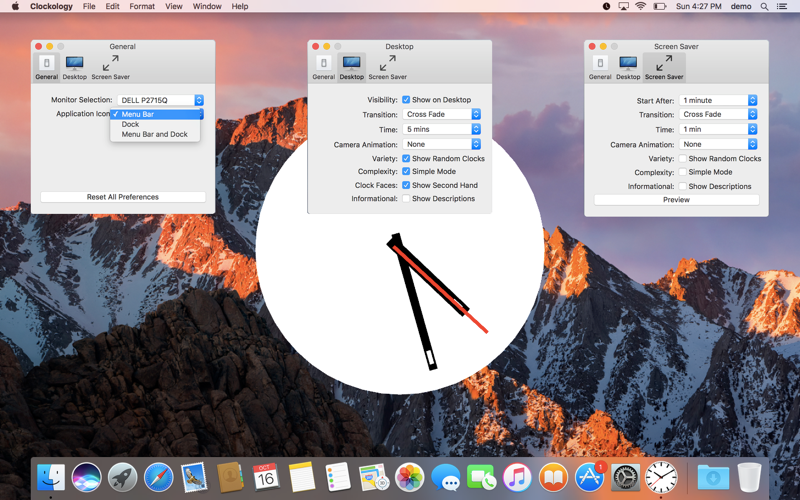Launch Safari from the Dock
The height and width of the screenshot is (500, 800).
click(158, 477)
